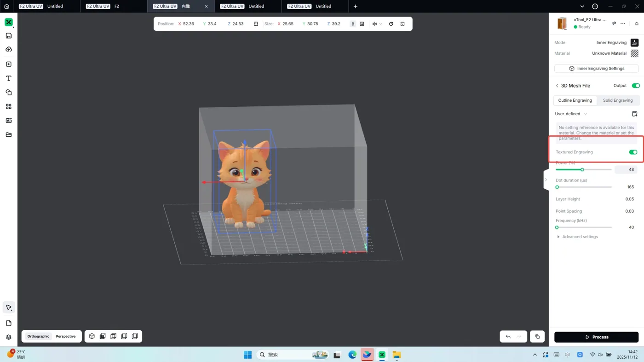This screenshot has height=362, width=644.
Task: Adjust the Frequency (kHz) slider
Action: (x=583, y=228)
